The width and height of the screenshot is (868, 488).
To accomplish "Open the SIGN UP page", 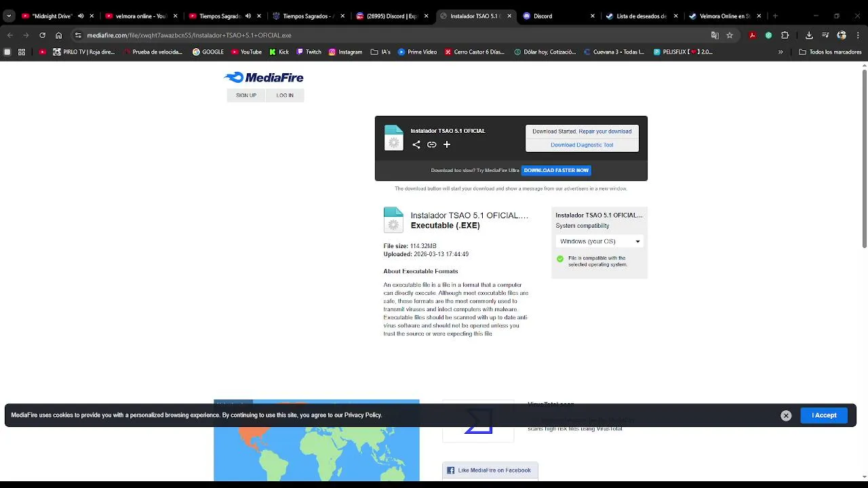I will coord(246,96).
